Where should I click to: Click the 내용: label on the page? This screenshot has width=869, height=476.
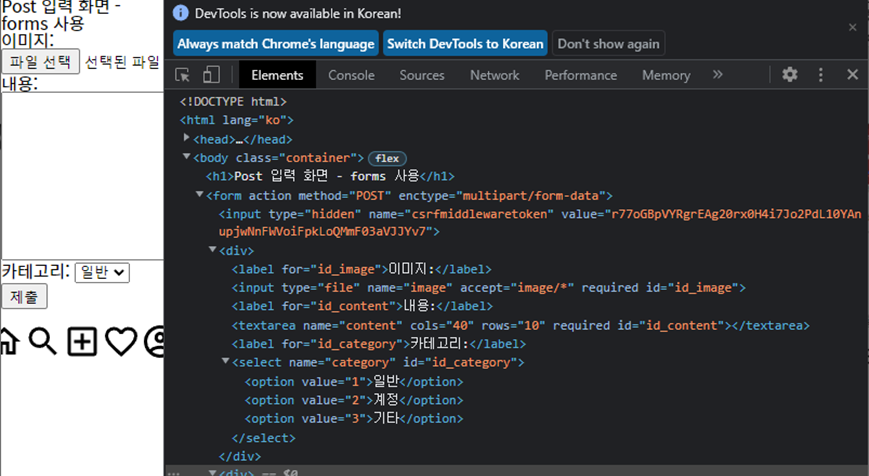(19, 83)
